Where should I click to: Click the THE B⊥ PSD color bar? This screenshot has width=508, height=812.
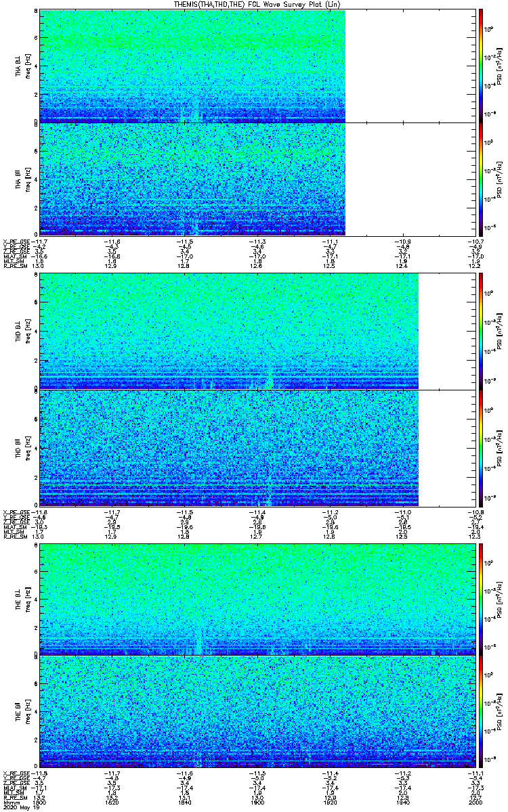480,599
